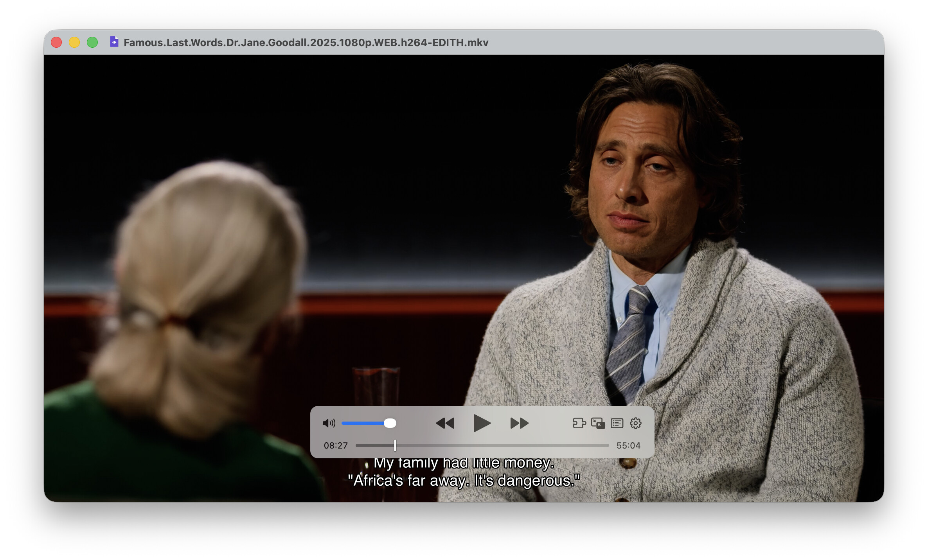Enter fullscreen with the green button
Screen dimensions: 928x560
click(92, 42)
